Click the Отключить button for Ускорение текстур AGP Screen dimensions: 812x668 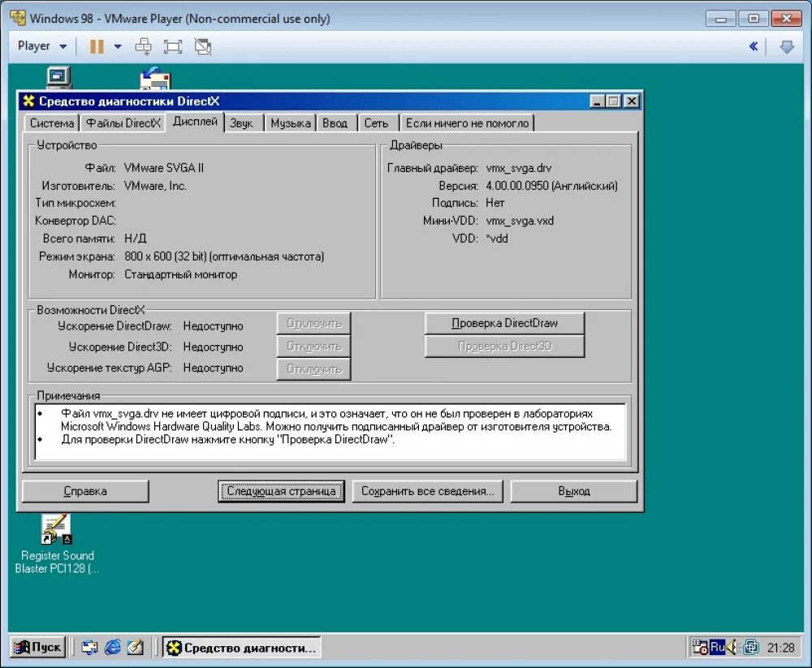pos(313,368)
